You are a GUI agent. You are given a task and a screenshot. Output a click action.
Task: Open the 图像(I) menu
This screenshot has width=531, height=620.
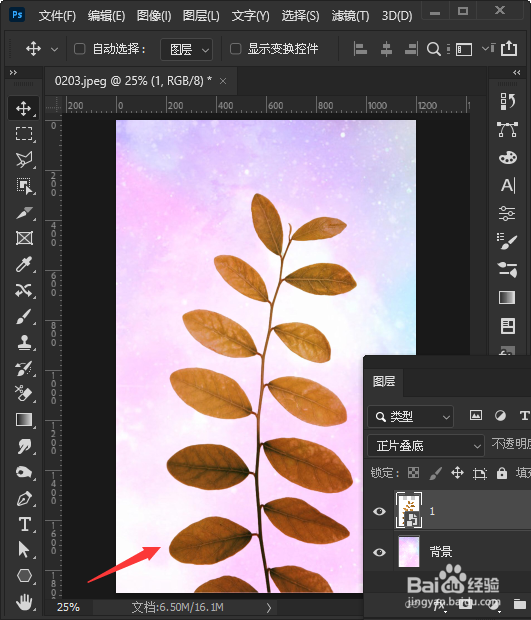(x=154, y=16)
